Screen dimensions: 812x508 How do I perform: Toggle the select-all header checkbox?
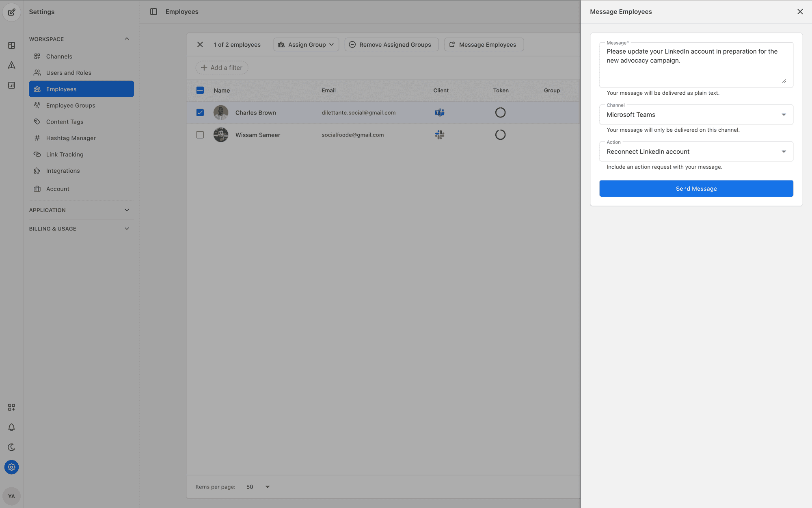200,90
